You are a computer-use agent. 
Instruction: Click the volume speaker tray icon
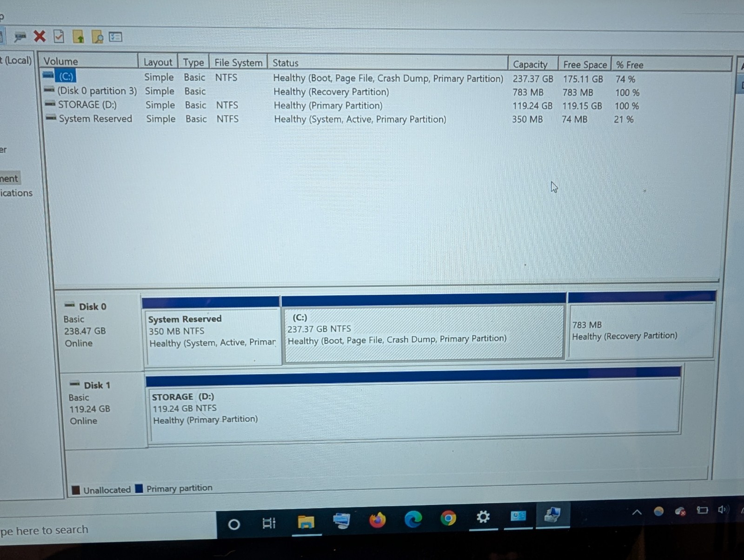(722, 510)
